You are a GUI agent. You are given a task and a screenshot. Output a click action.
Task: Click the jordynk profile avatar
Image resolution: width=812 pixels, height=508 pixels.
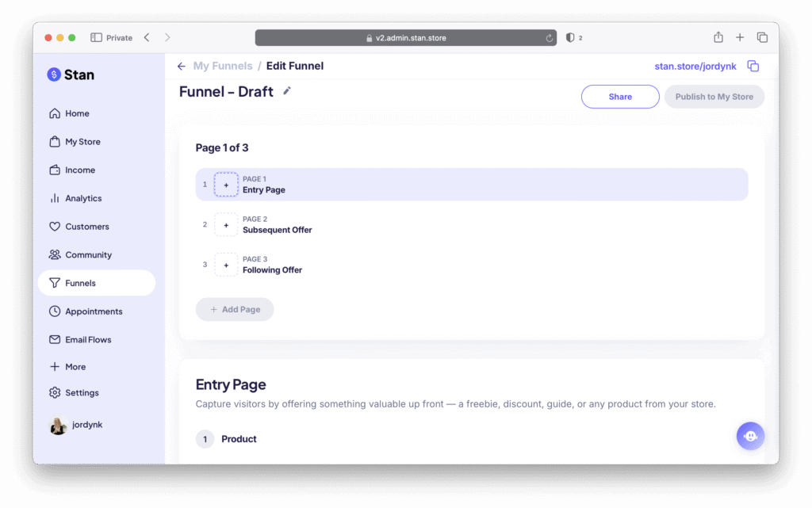coord(57,426)
